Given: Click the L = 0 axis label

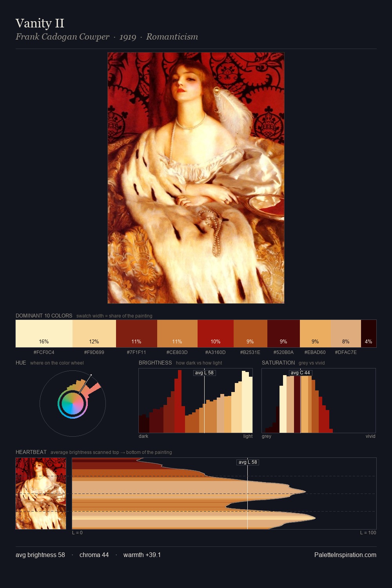Looking at the screenshot, I should pyautogui.click(x=77, y=533).
